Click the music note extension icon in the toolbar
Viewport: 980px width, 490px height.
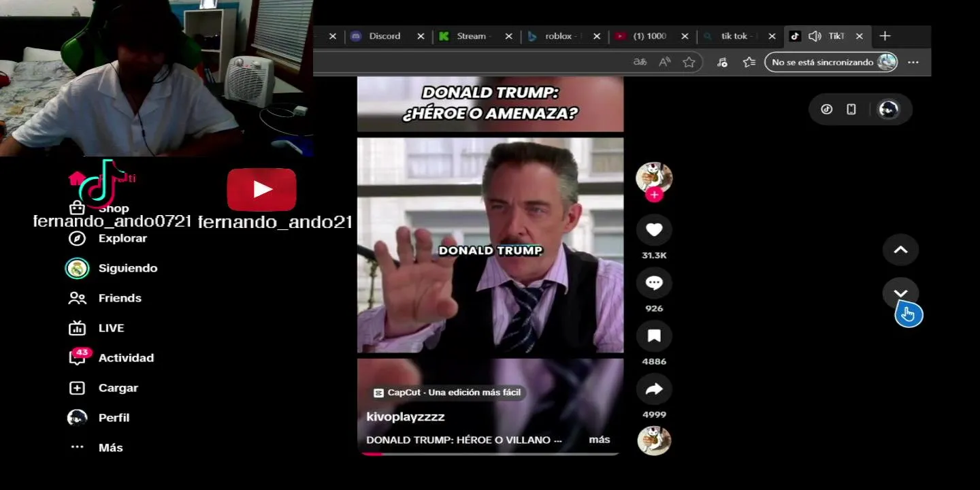pos(723,62)
